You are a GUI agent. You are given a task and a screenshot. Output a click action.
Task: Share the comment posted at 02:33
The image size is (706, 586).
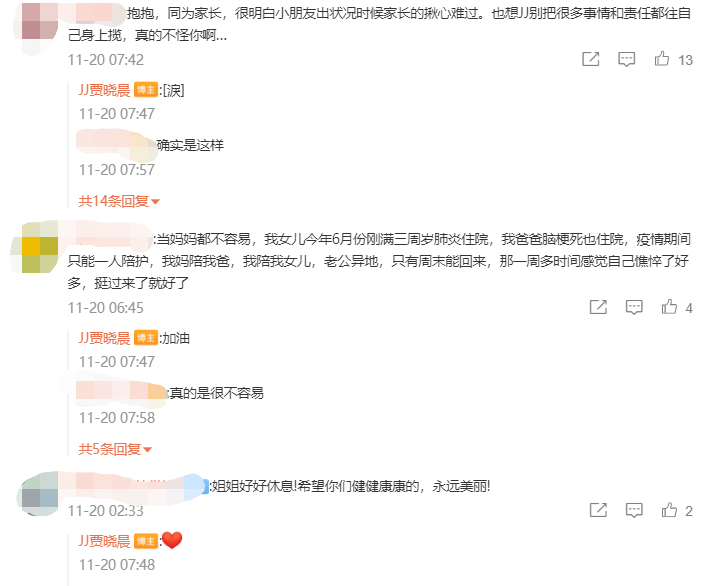point(598,510)
